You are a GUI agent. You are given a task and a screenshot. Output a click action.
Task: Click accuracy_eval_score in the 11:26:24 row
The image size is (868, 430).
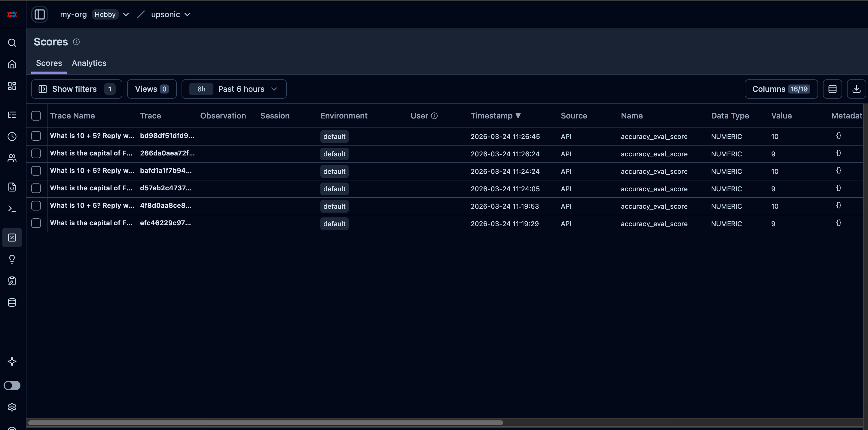coord(654,154)
